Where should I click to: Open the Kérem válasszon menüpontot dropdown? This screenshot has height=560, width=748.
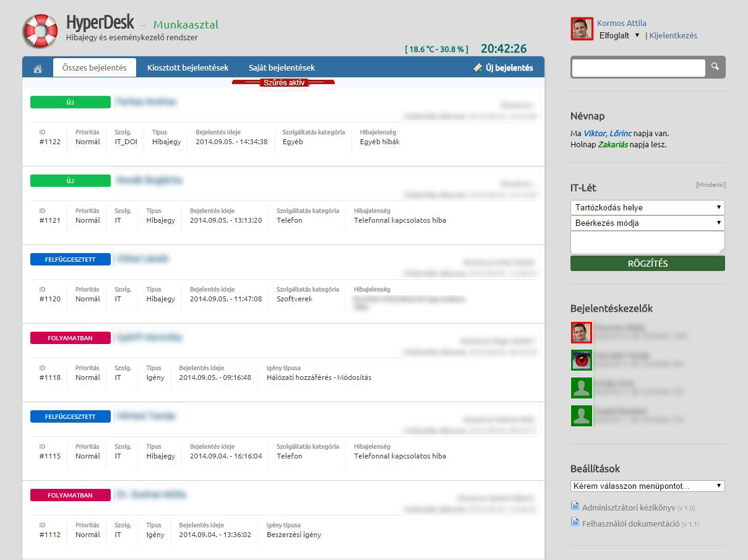click(x=647, y=486)
